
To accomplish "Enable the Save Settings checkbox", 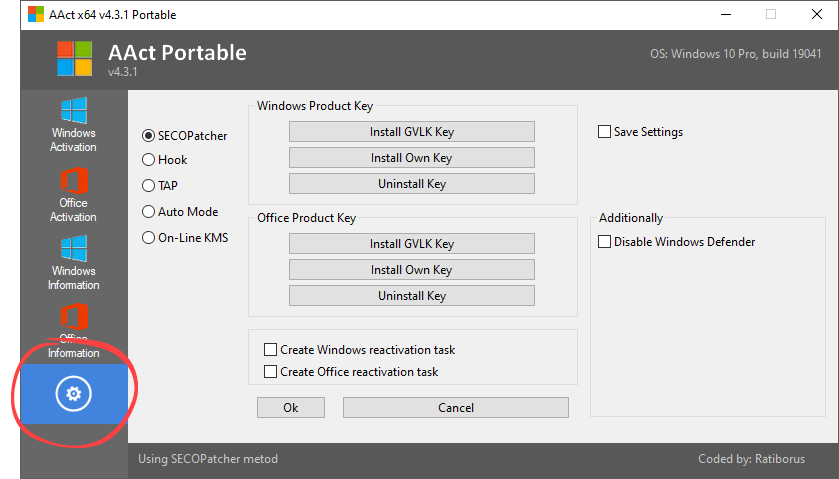I will click(604, 132).
